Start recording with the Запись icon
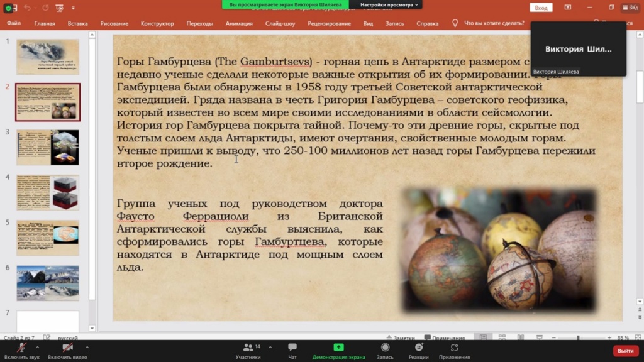 [385, 348]
